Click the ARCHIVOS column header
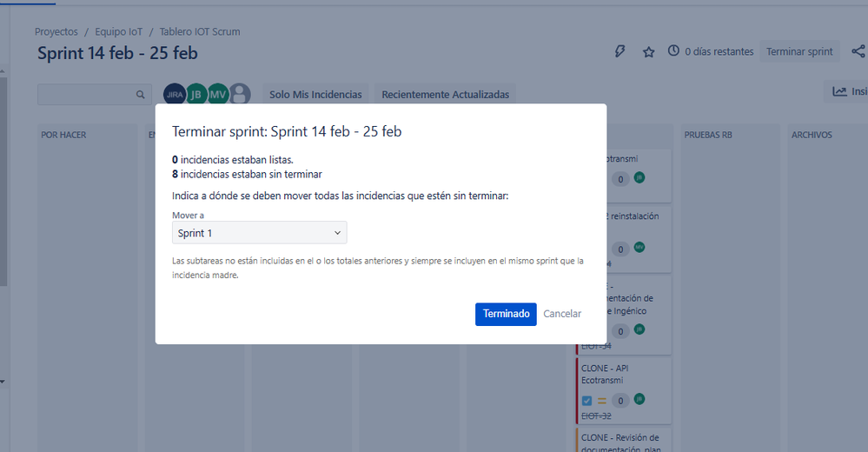The image size is (868, 452). click(x=812, y=135)
